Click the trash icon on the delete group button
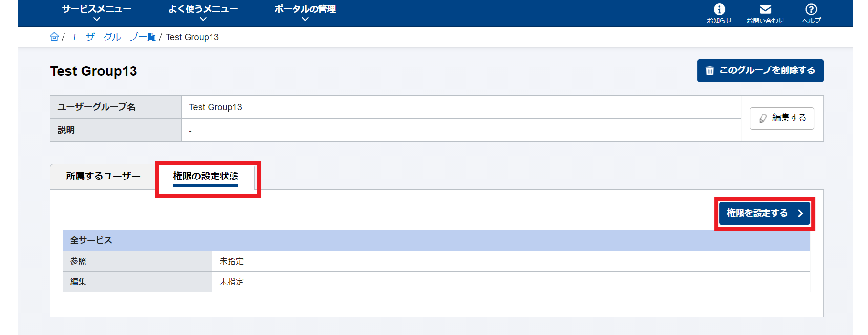The image size is (868, 335). point(710,71)
